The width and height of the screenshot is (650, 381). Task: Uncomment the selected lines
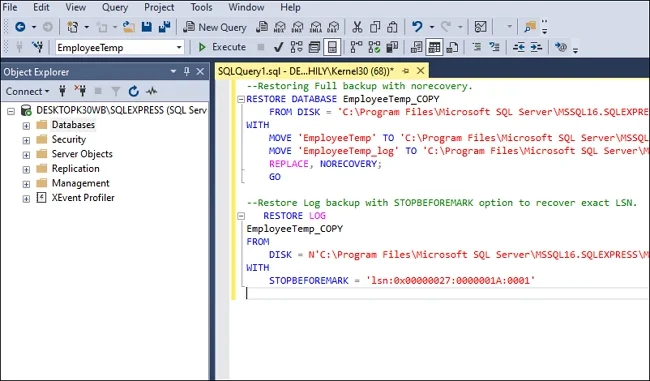pos(494,47)
